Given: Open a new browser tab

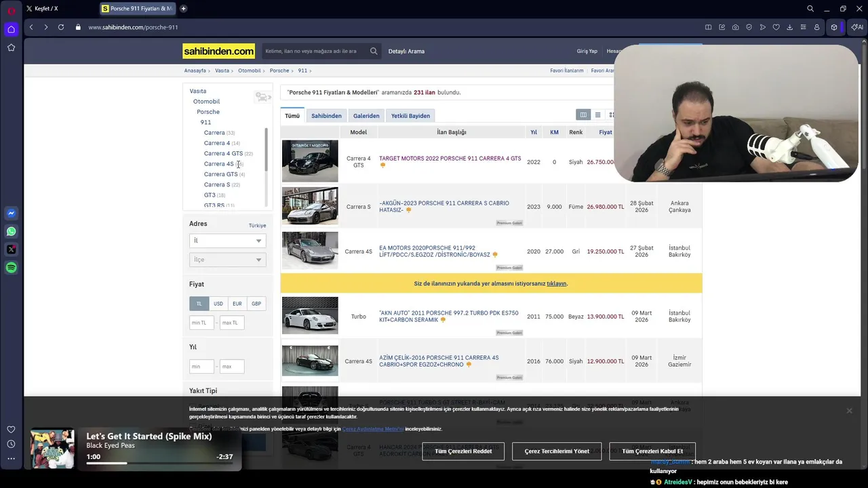Looking at the screenshot, I should (183, 9).
